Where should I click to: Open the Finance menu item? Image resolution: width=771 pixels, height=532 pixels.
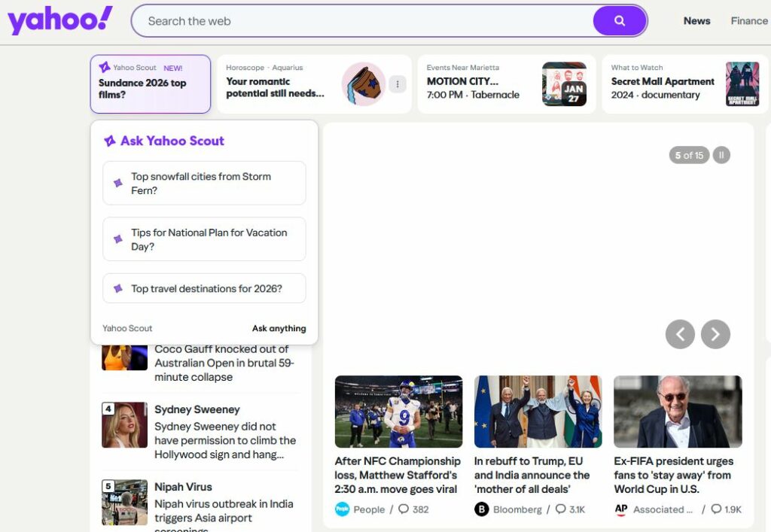tap(748, 21)
